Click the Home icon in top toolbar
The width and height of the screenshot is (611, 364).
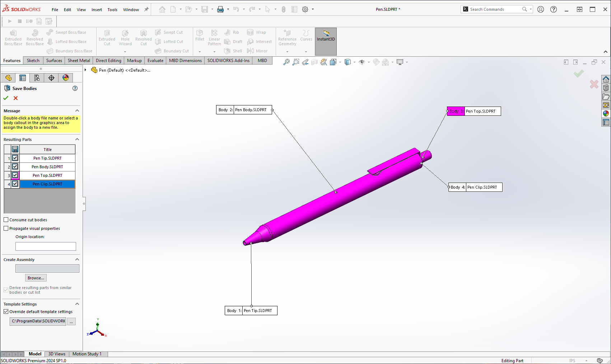[x=162, y=9]
